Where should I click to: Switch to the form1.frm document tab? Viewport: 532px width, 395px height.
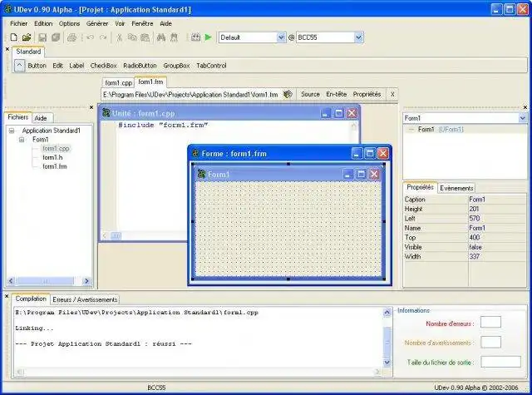[x=150, y=81]
